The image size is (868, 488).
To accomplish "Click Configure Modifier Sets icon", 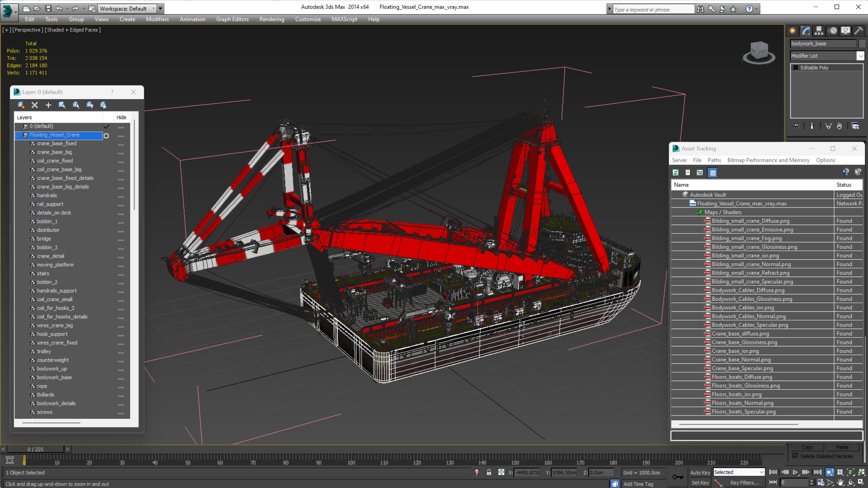I will click(x=856, y=126).
